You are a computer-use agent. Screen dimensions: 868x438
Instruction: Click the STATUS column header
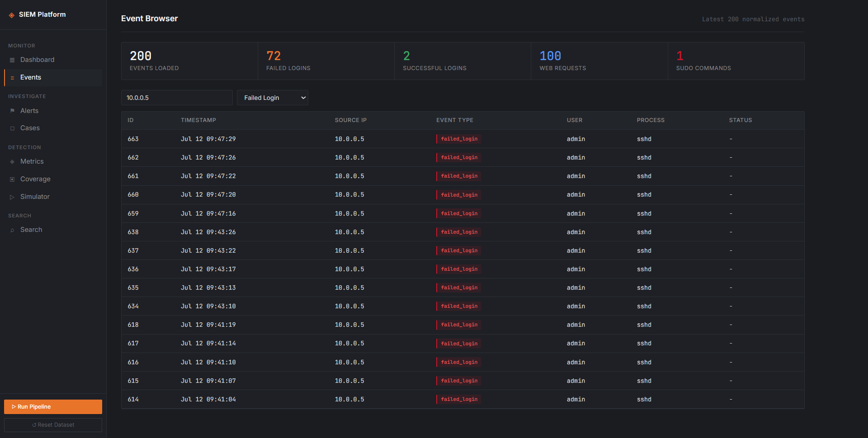pyautogui.click(x=741, y=120)
